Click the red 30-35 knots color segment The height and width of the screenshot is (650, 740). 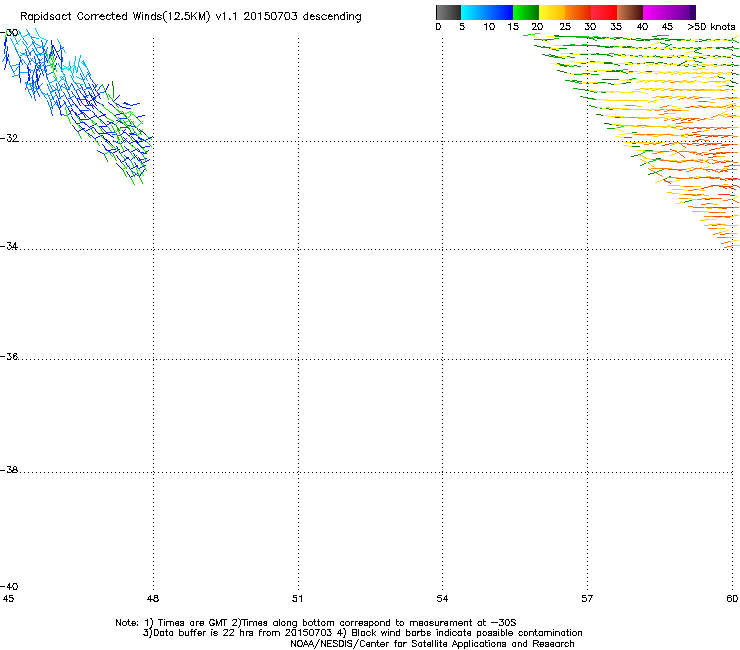[x=604, y=12]
